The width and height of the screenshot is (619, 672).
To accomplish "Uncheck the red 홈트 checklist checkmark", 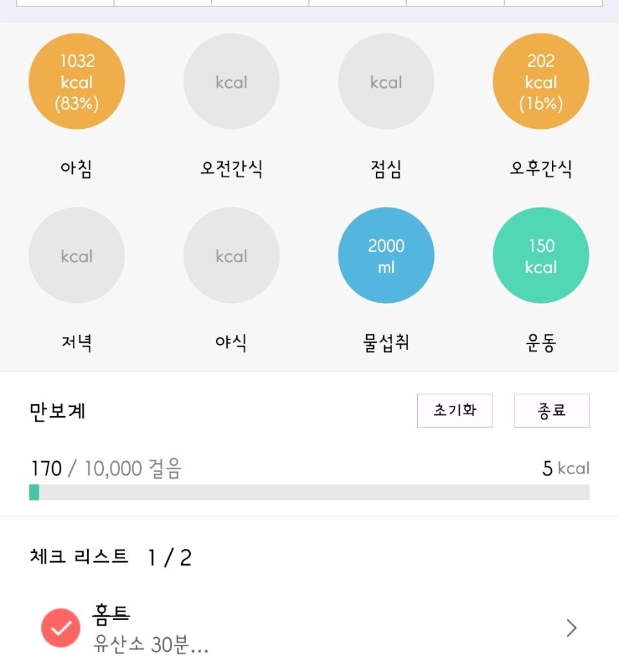I will [61, 628].
